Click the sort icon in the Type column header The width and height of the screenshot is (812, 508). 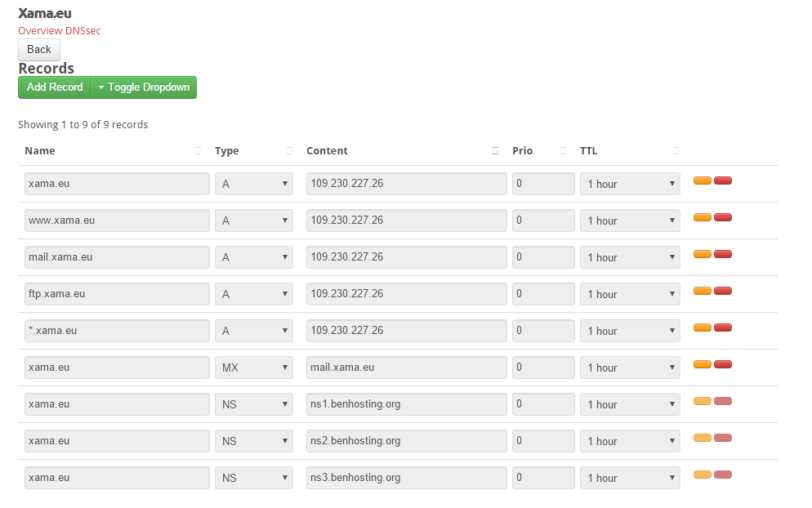coord(288,151)
